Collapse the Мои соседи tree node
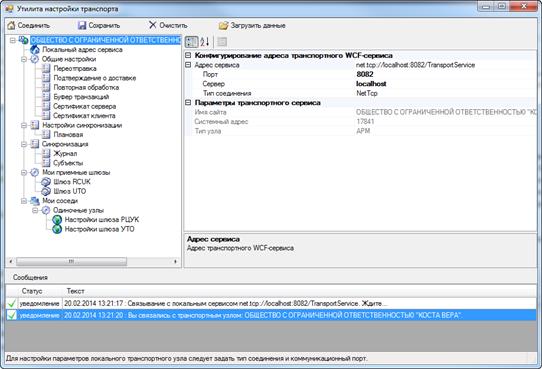The image size is (542, 369). 24,200
